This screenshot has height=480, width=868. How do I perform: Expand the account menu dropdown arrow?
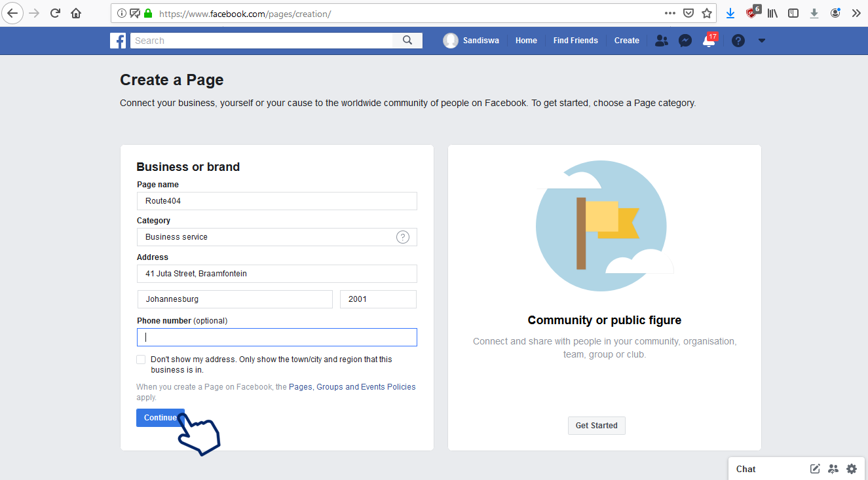point(761,41)
